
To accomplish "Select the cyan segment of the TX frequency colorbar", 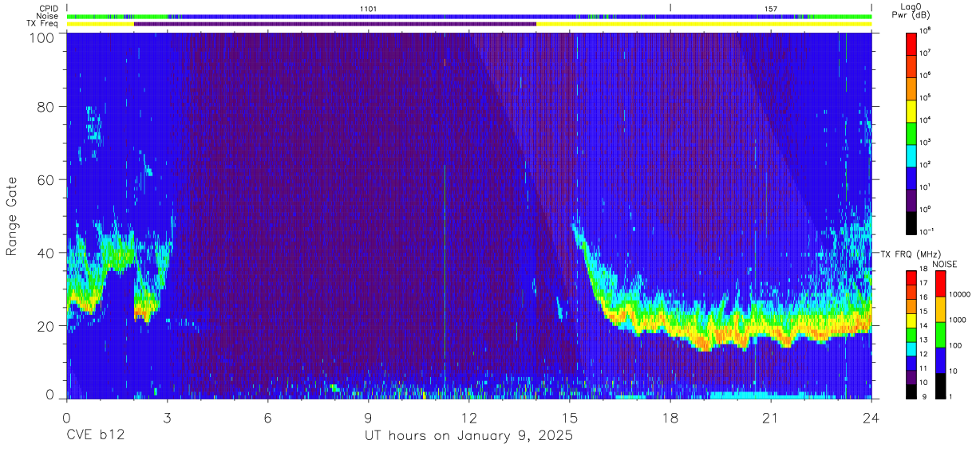I will (911, 348).
